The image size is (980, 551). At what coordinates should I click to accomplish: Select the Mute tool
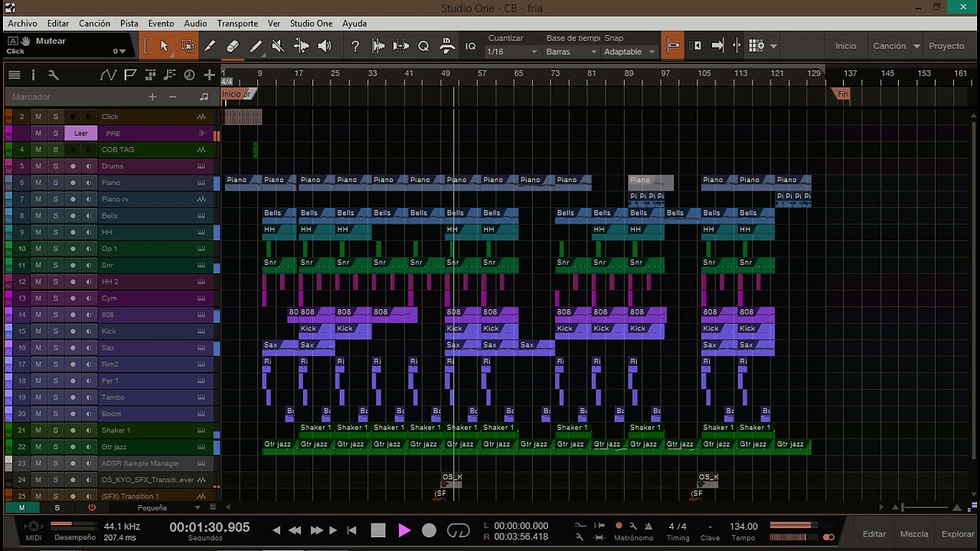(278, 46)
